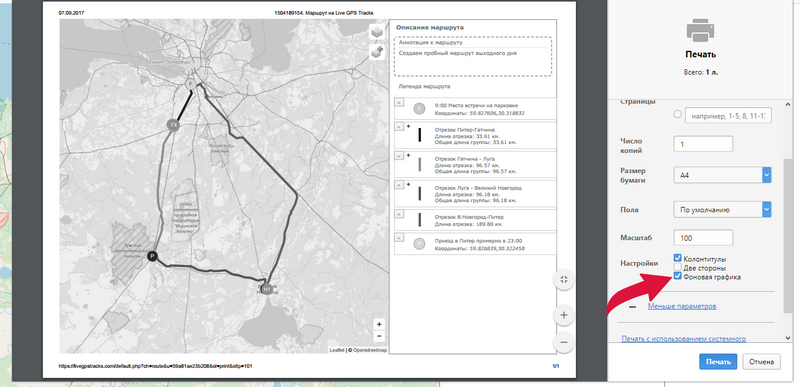The height and width of the screenshot is (387, 800).
Task: Click the Масштаб input field
Action: click(703, 238)
